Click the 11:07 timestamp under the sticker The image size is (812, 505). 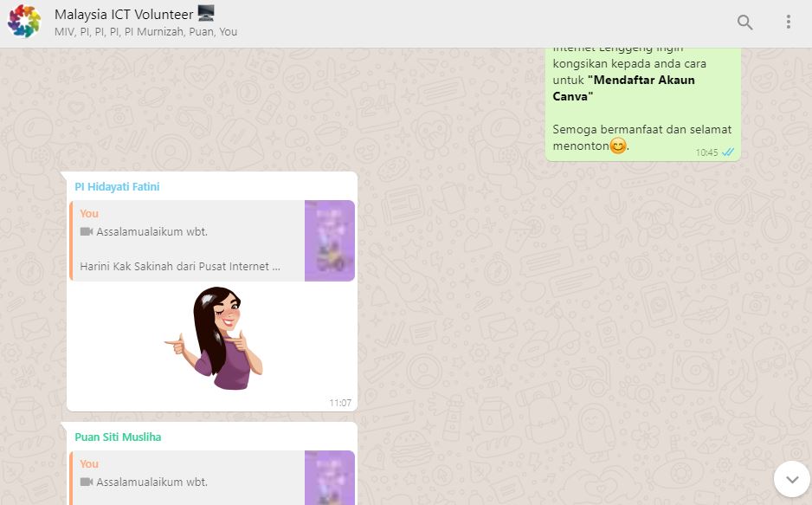click(339, 403)
